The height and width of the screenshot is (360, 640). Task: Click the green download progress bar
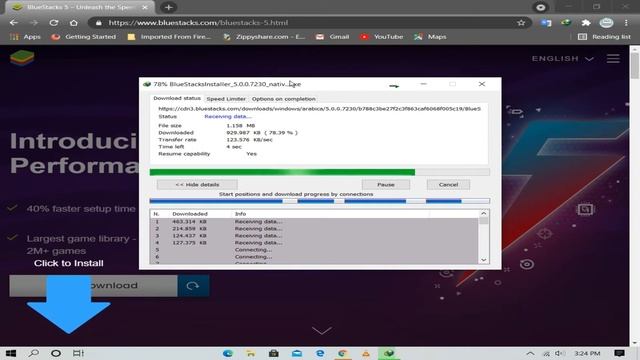tap(320, 172)
